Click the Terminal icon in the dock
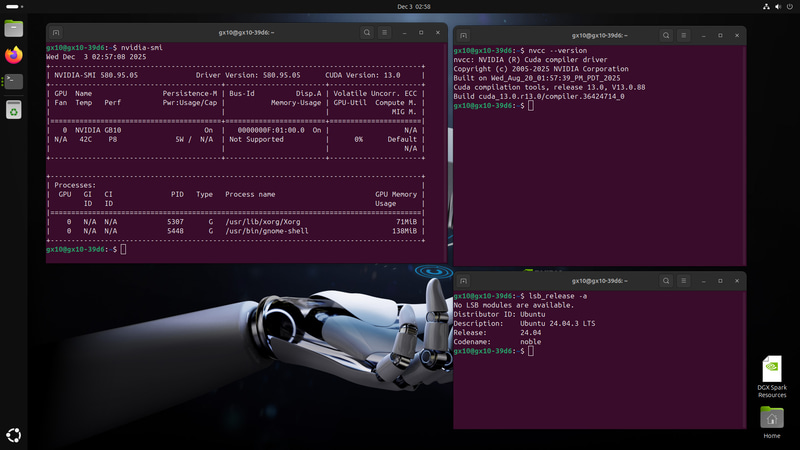800x450 pixels. 14,82
